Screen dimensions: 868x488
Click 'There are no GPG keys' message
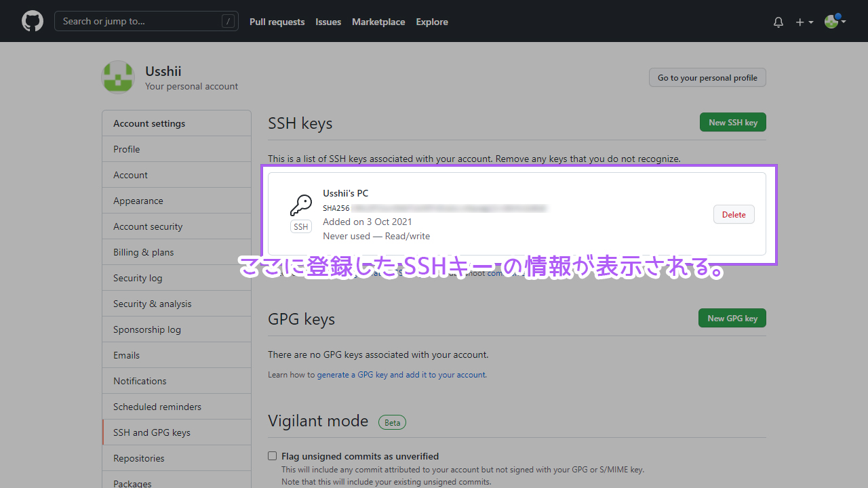pos(378,354)
